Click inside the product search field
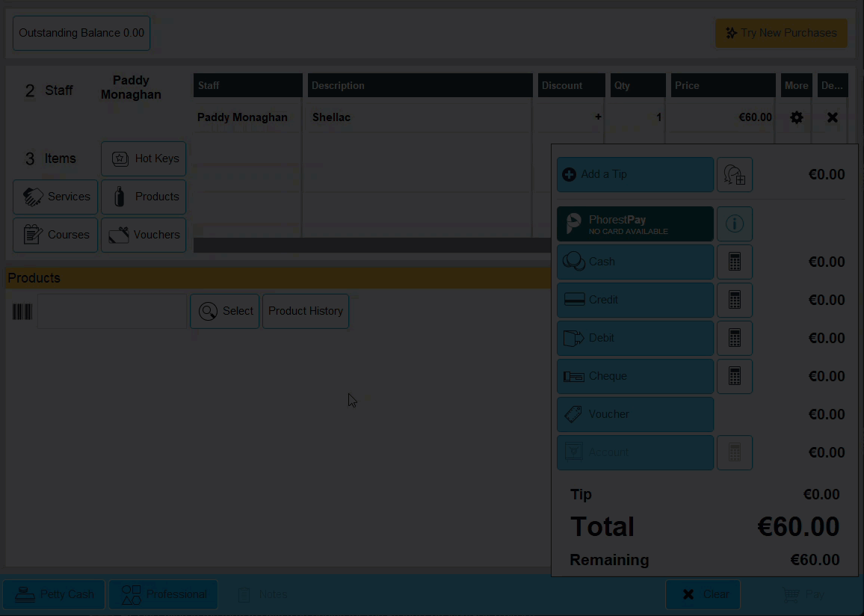Screen dimensions: 864x616 click(112, 311)
